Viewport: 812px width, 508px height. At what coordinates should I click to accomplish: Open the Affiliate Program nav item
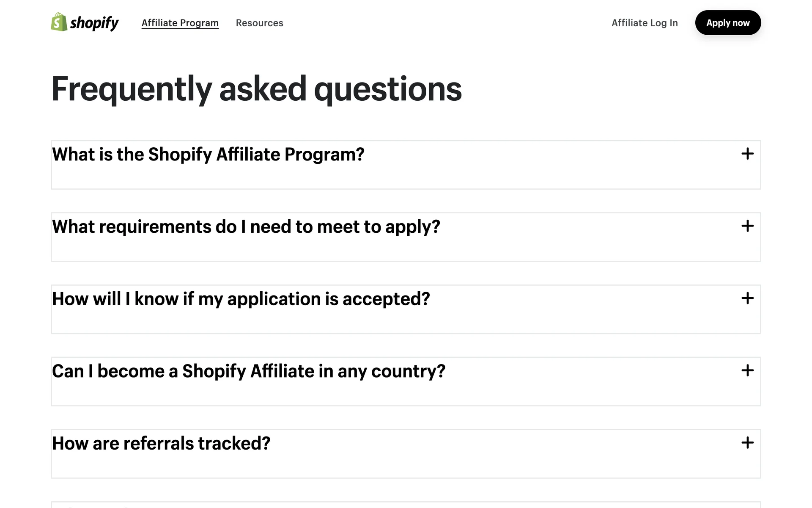pos(180,23)
